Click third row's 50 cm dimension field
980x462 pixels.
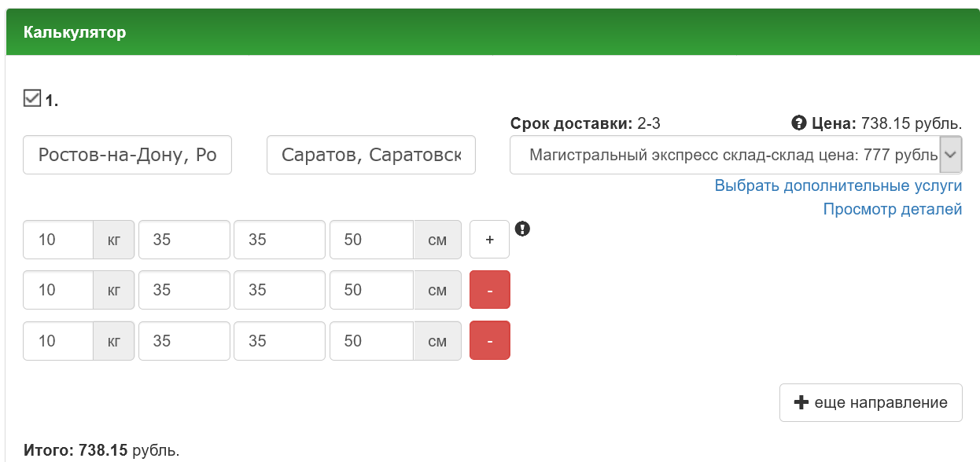click(x=371, y=341)
